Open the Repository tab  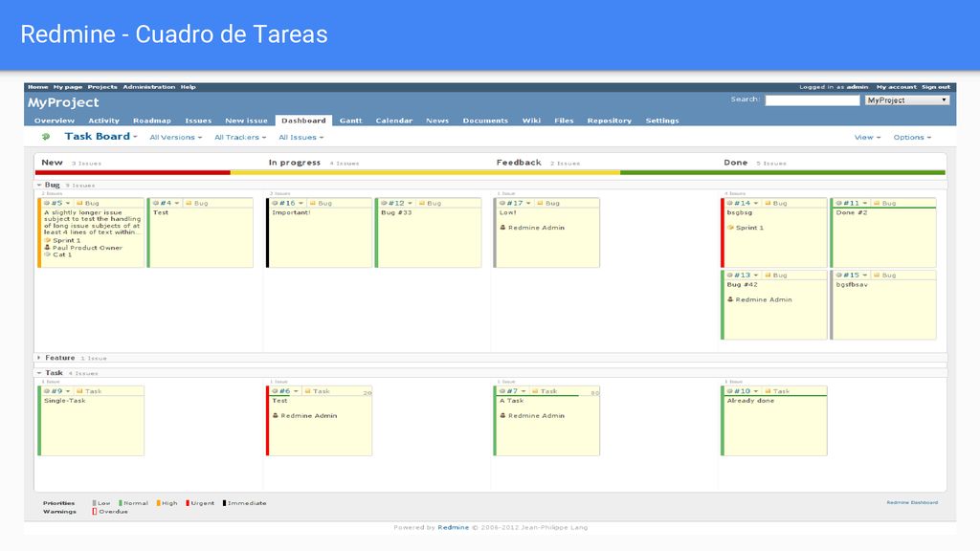(610, 121)
